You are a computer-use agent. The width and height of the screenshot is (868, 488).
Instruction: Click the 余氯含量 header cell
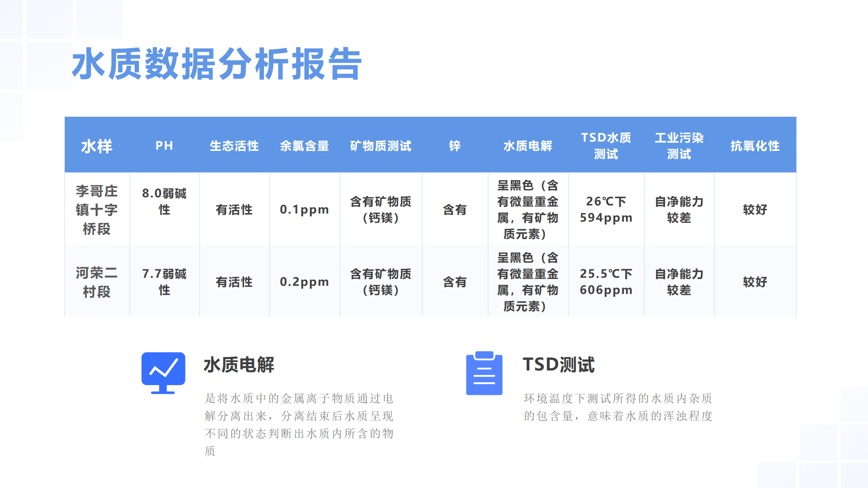click(304, 146)
